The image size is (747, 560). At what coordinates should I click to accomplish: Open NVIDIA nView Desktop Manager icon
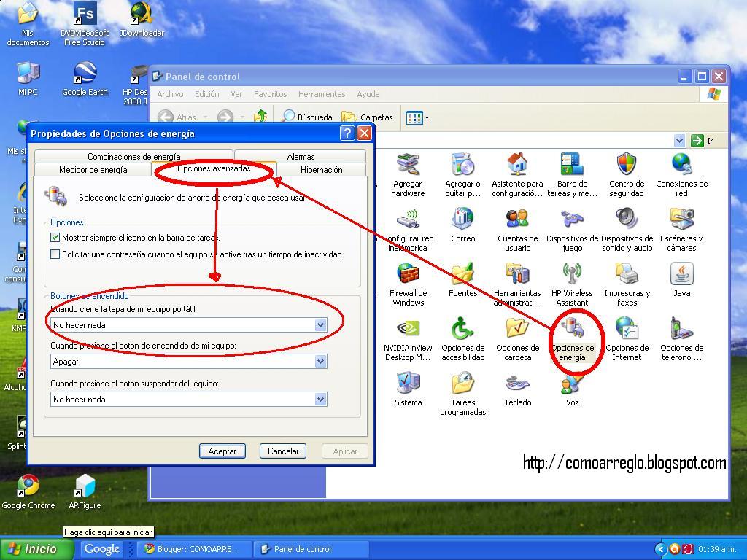[x=408, y=329]
